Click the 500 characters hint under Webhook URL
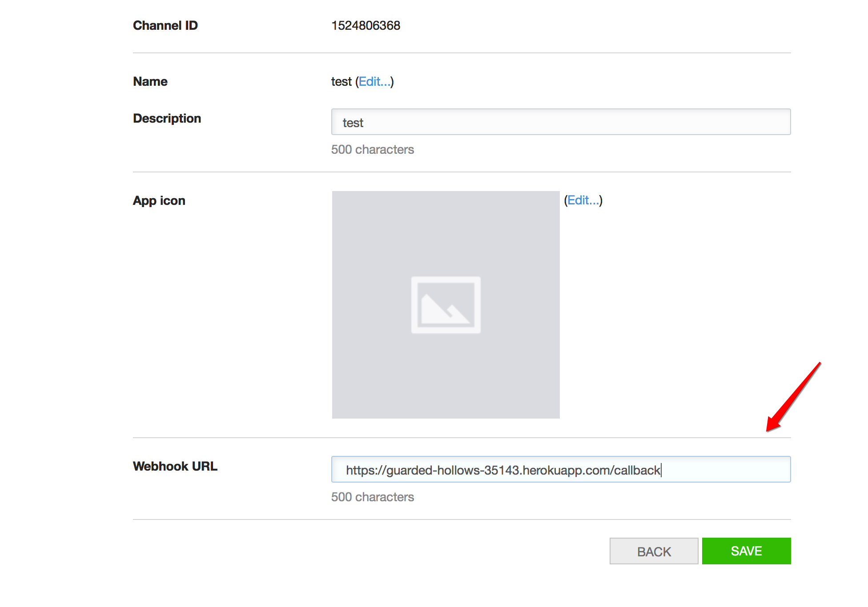 [x=372, y=497]
